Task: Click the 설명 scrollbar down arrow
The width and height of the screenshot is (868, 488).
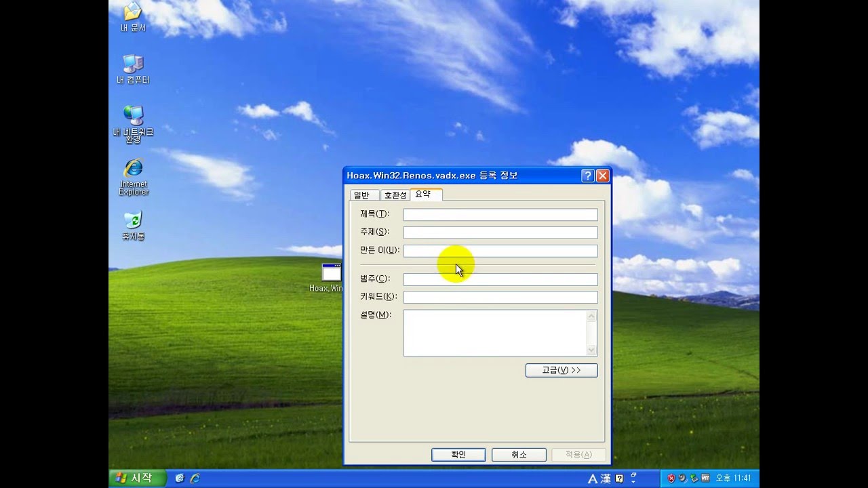Action: pos(591,350)
